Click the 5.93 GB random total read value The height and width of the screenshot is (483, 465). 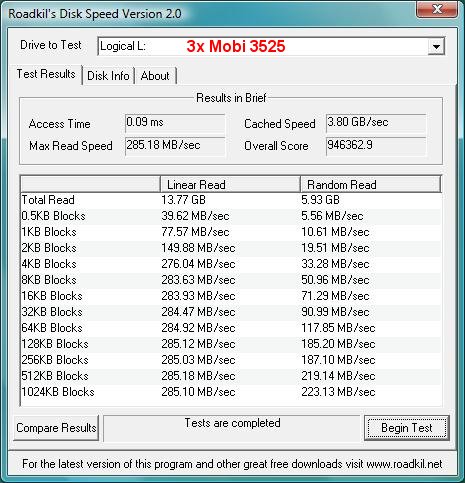pyautogui.click(x=320, y=200)
